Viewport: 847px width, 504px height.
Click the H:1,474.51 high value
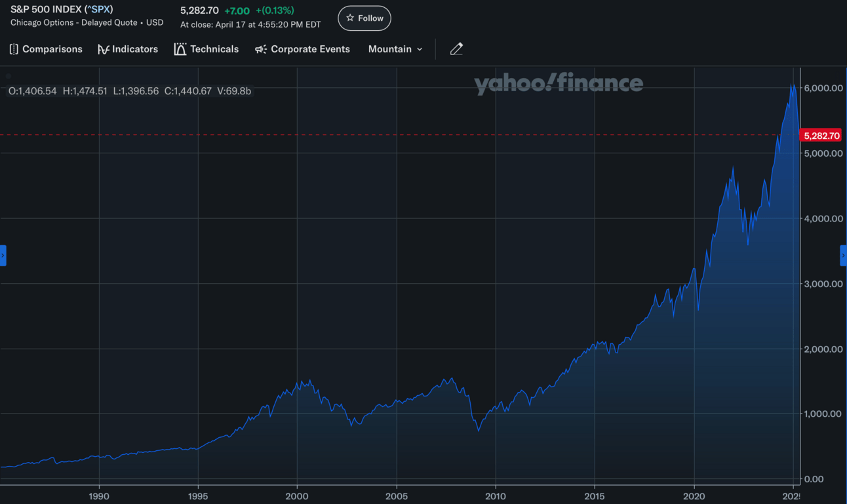click(x=85, y=91)
